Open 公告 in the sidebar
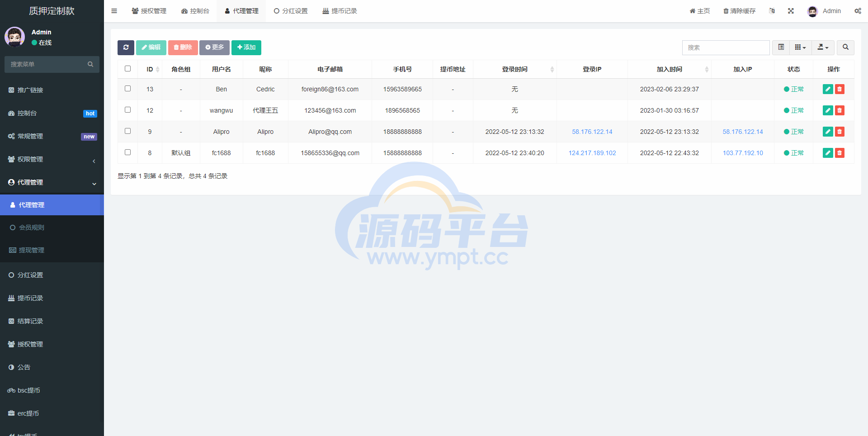The height and width of the screenshot is (436, 868). tap(52, 367)
